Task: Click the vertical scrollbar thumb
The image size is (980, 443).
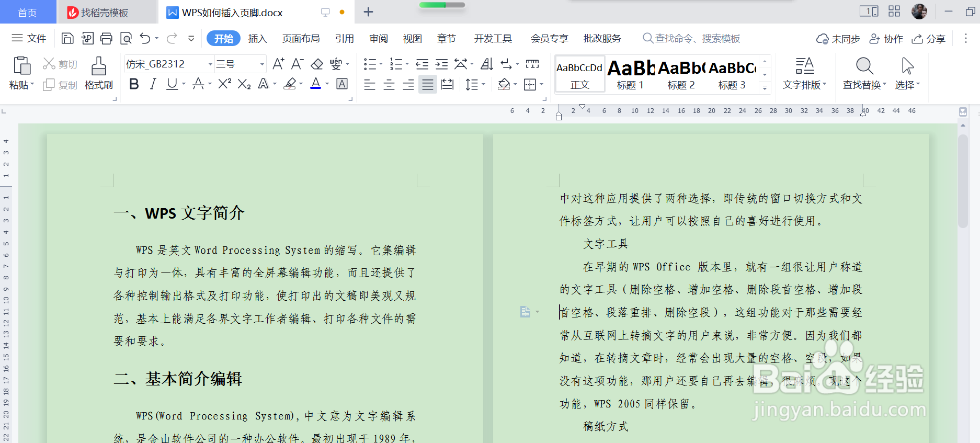Action: coord(963,181)
